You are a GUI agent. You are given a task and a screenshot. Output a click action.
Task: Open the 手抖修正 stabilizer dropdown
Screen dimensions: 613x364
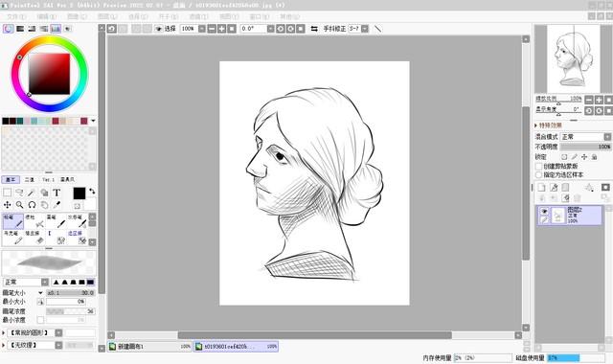[x=364, y=29]
